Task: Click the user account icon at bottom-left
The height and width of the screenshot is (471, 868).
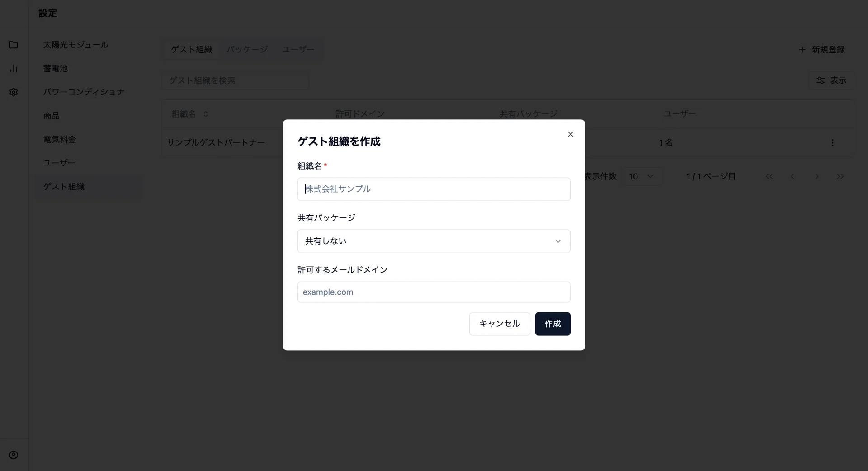Action: click(14, 455)
